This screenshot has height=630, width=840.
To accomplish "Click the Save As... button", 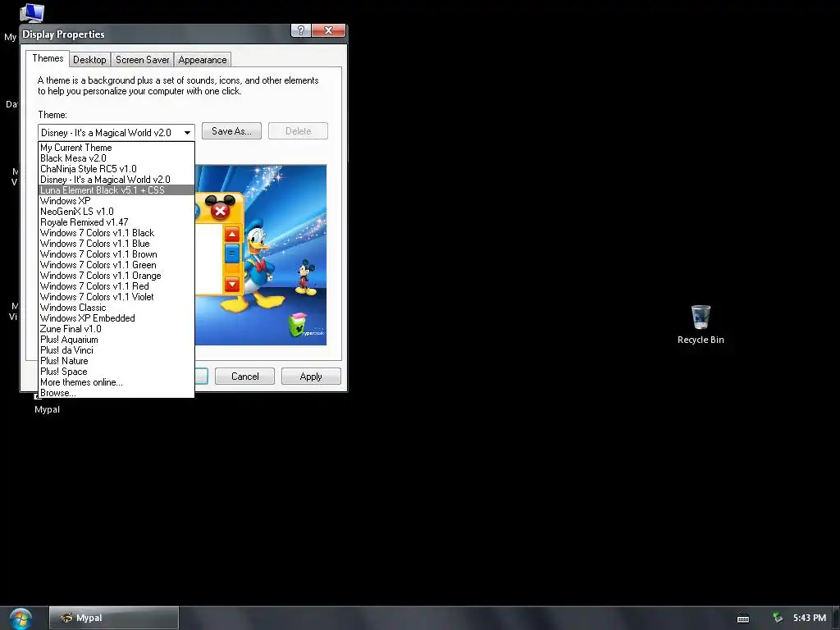I will pos(231,131).
